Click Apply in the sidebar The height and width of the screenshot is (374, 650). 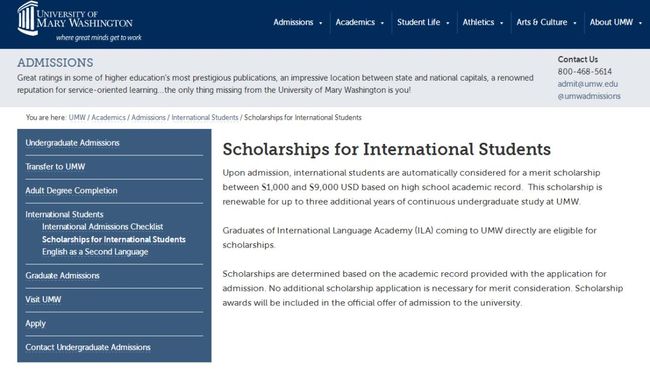[x=35, y=323]
